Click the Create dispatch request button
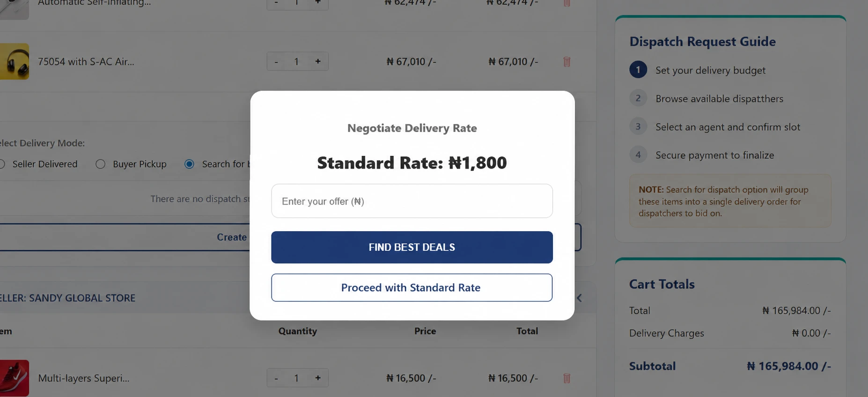This screenshot has height=397, width=868. 232,237
